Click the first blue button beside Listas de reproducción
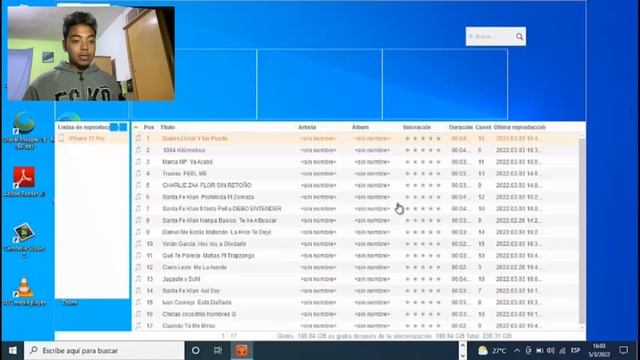The height and width of the screenshot is (360, 640). 114,127
